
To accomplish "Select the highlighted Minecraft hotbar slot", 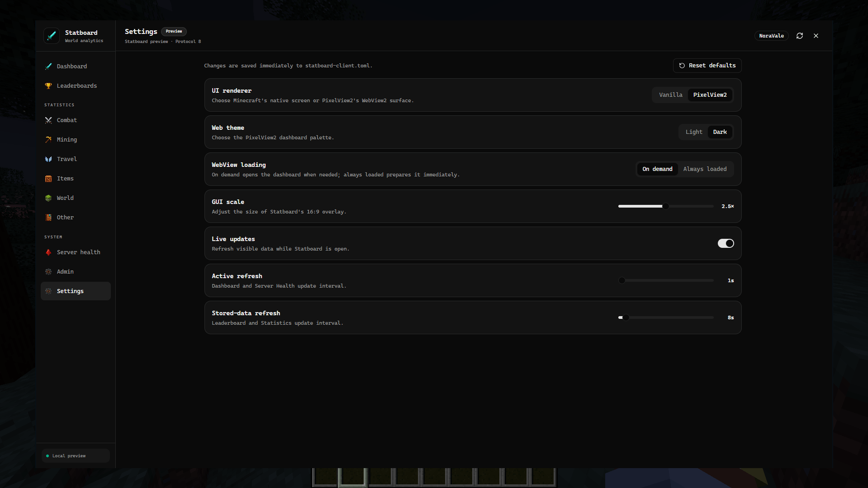I will 353,477.
